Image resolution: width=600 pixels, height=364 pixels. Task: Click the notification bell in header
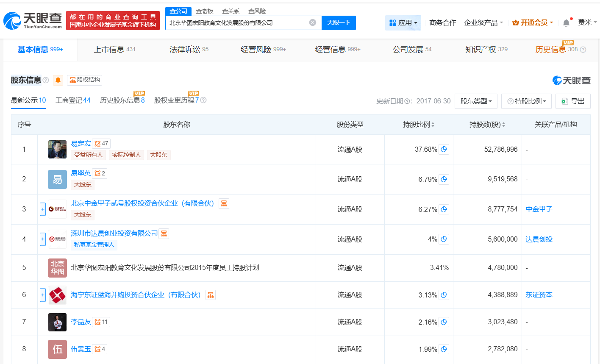click(566, 23)
